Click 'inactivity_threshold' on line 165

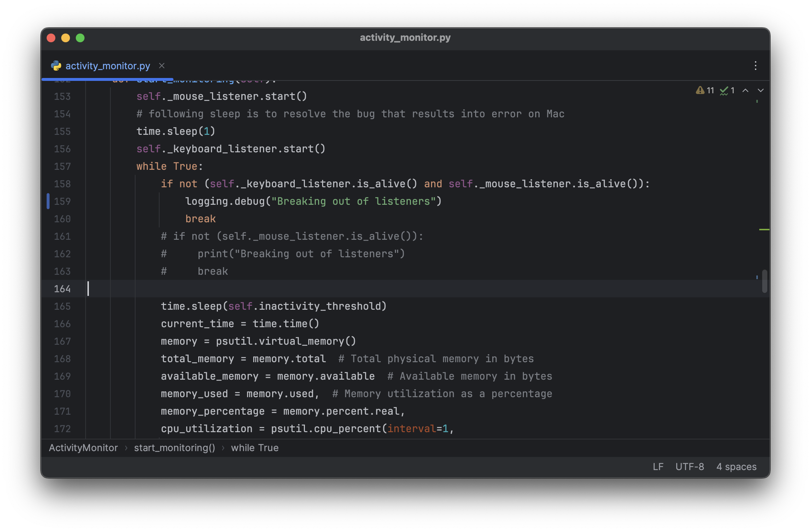[320, 306]
